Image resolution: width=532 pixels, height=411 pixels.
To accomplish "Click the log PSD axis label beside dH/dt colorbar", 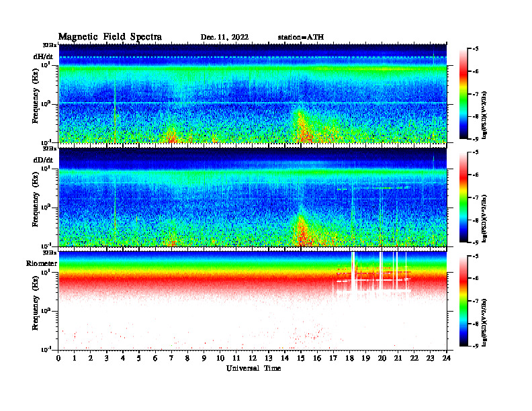I will pos(484,115).
